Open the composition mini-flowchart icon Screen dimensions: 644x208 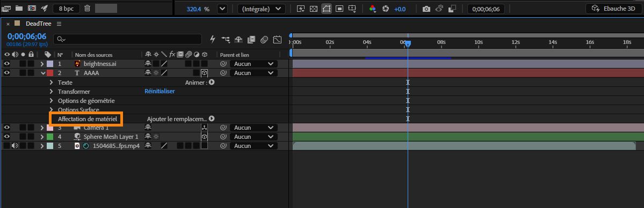pyautogui.click(x=226, y=39)
